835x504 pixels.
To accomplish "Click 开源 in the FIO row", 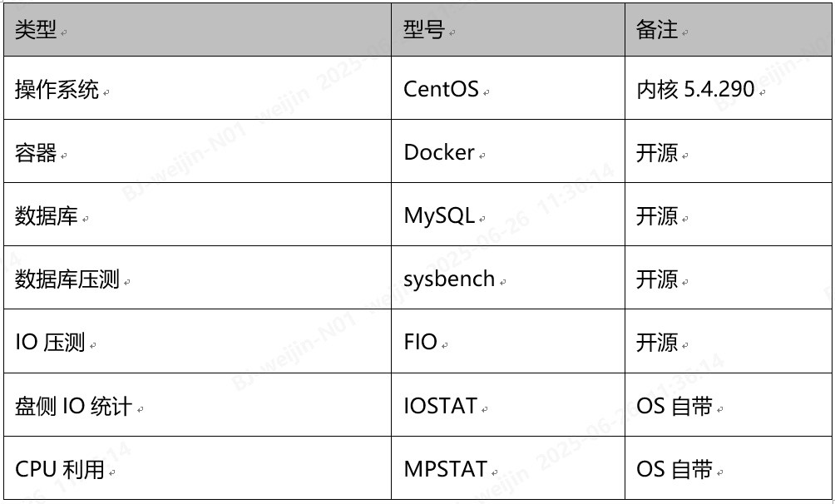I will pos(657,343).
